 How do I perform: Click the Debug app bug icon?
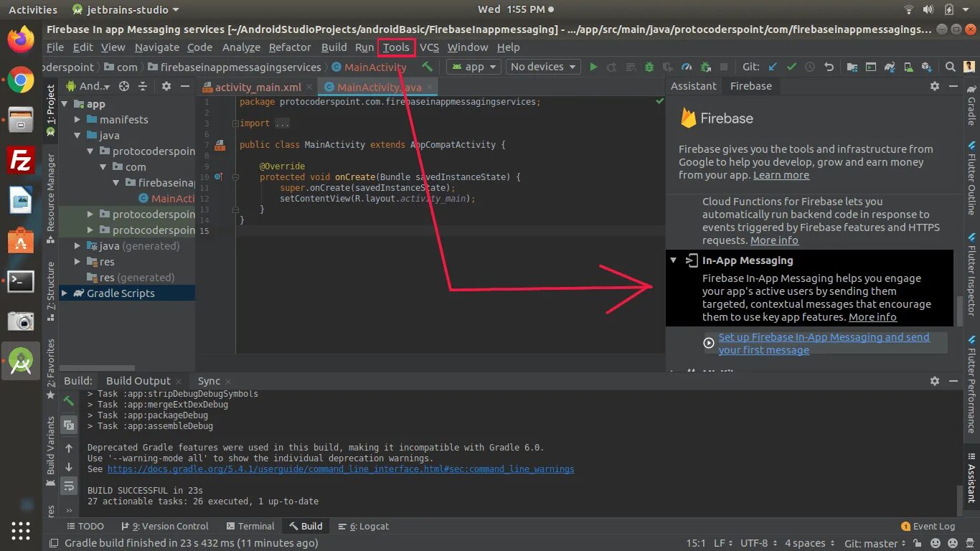coord(649,67)
